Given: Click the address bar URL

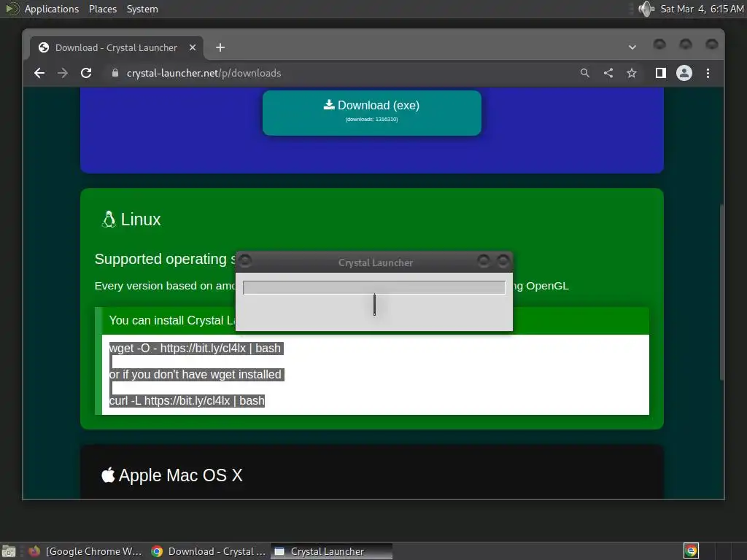Looking at the screenshot, I should click(204, 73).
